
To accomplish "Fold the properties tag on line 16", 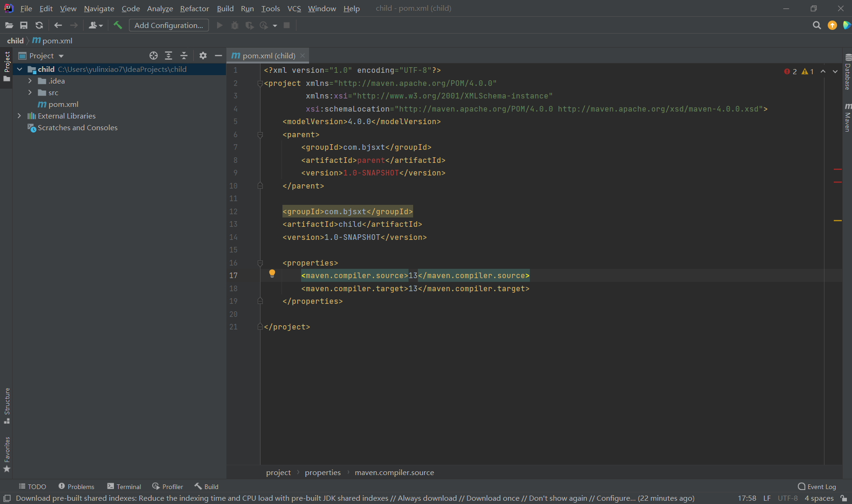I will point(261,263).
